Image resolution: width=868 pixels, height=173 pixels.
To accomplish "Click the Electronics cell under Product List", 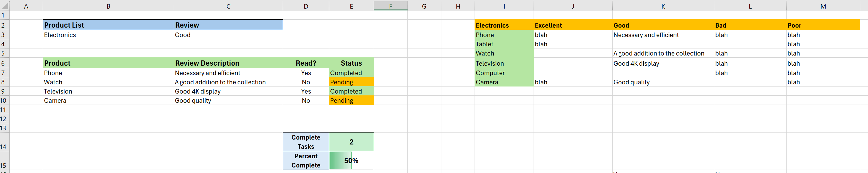I will click(x=108, y=35).
